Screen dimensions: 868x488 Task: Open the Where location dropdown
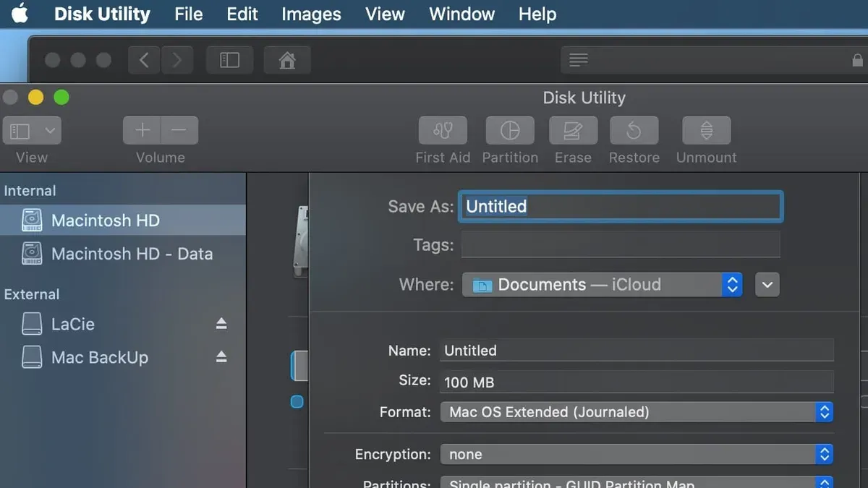point(602,285)
